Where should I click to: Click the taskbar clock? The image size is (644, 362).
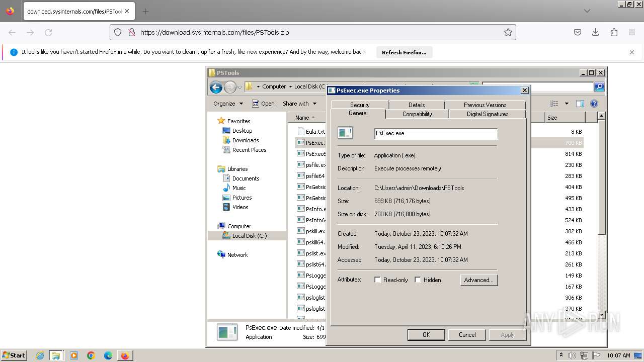(618, 355)
